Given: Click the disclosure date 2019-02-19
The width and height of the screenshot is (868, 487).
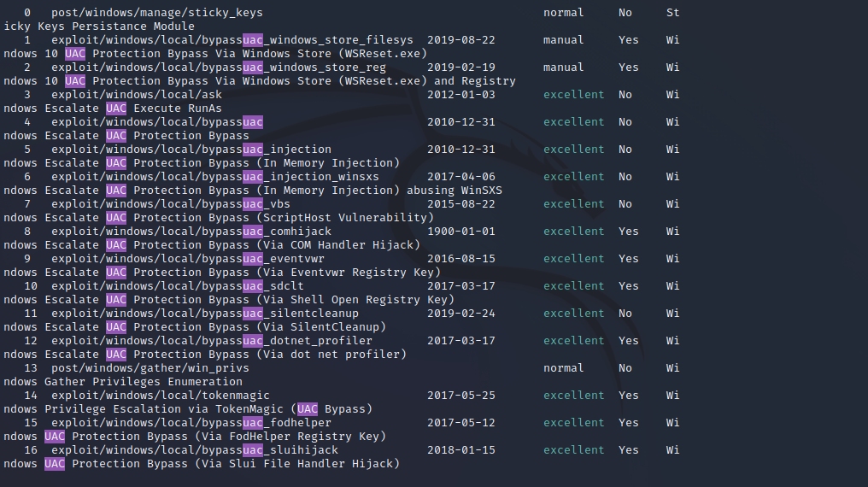Looking at the screenshot, I should pos(461,67).
